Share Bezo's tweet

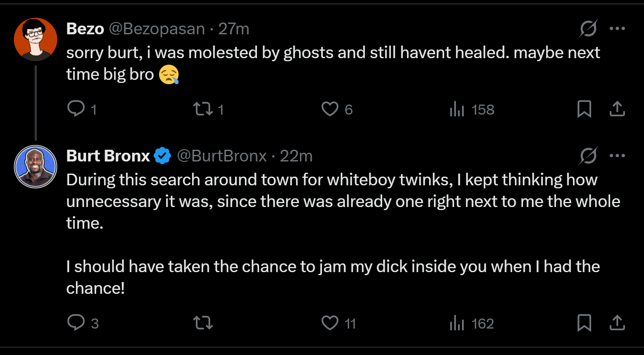617,109
